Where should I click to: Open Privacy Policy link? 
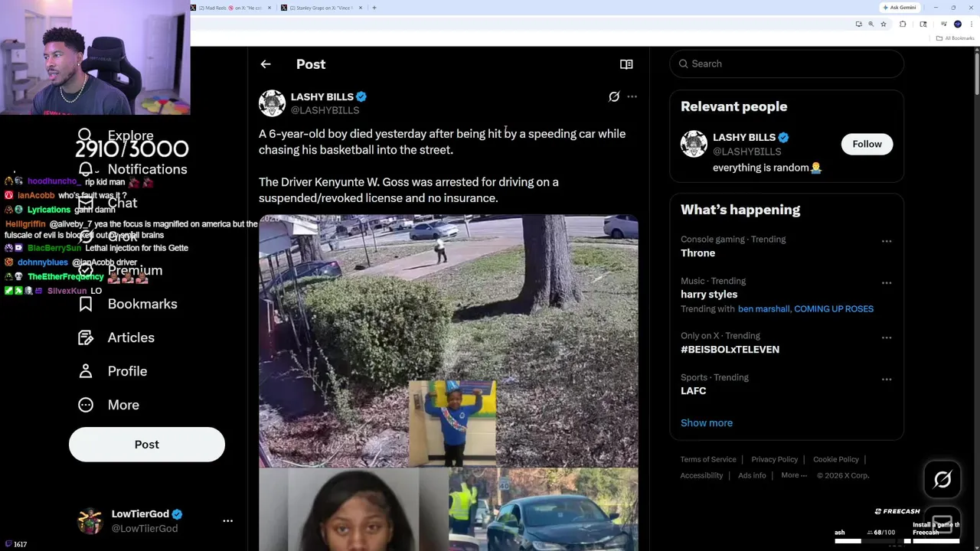[x=774, y=459]
